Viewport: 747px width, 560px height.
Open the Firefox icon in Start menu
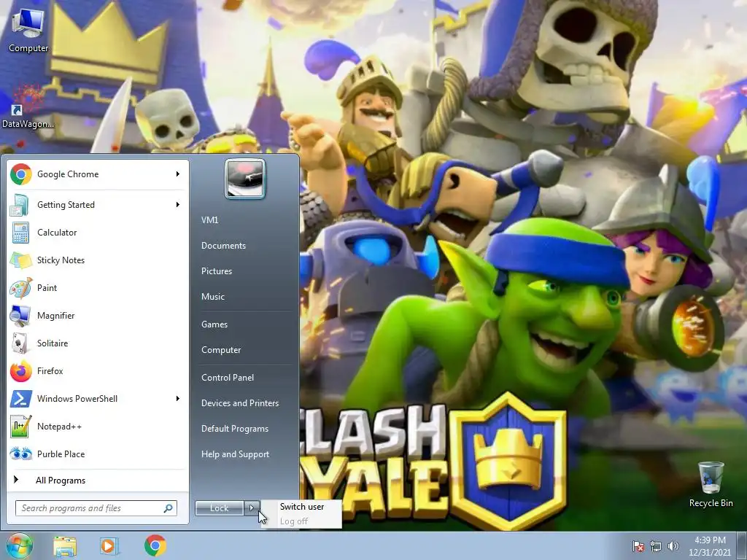pos(21,371)
